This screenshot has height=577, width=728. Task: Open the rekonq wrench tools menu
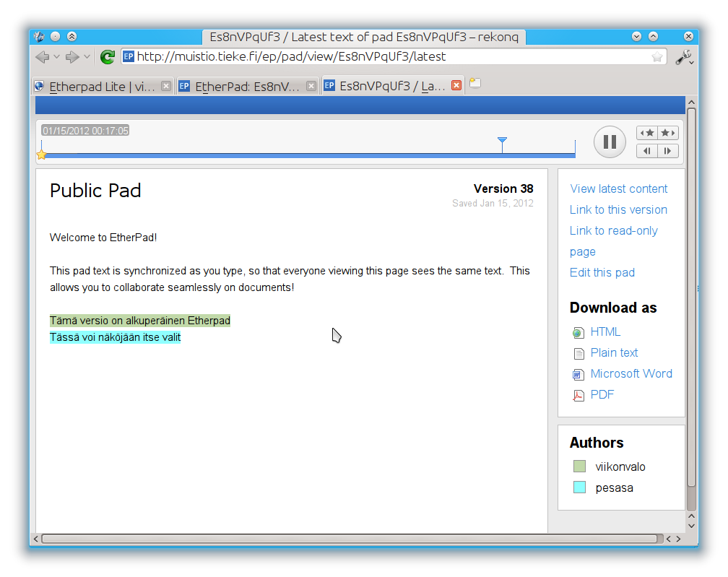[x=684, y=57]
